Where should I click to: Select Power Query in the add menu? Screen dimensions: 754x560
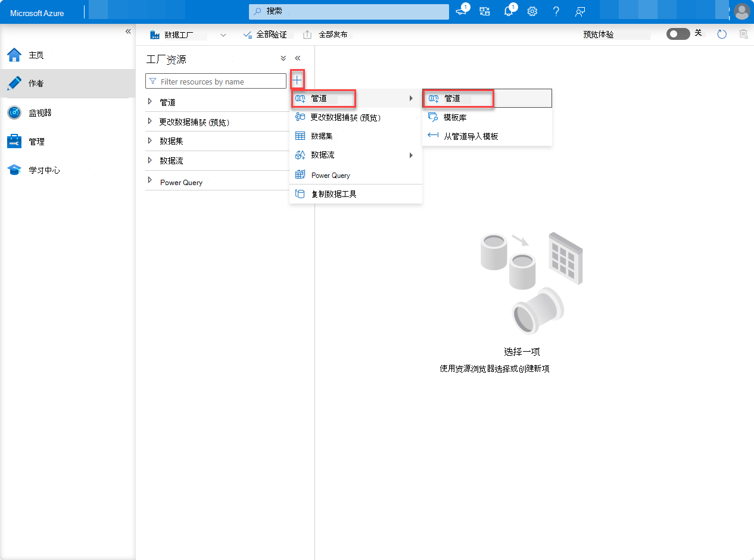(x=356, y=175)
